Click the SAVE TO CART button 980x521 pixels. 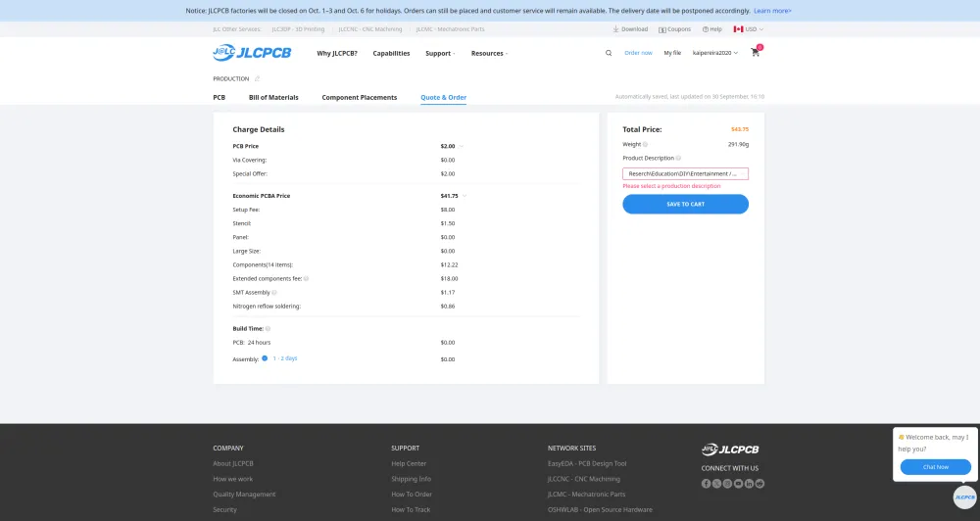[x=685, y=204]
